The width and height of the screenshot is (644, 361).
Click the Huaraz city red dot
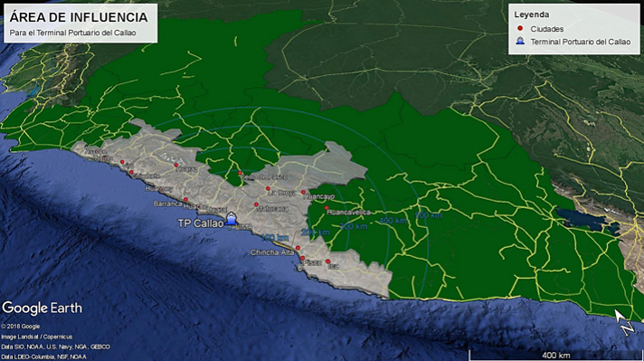pyautogui.click(x=176, y=165)
